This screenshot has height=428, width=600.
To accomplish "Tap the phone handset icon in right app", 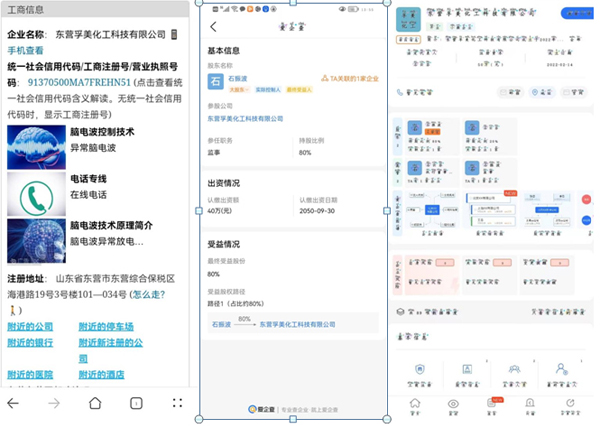I will 400,92.
